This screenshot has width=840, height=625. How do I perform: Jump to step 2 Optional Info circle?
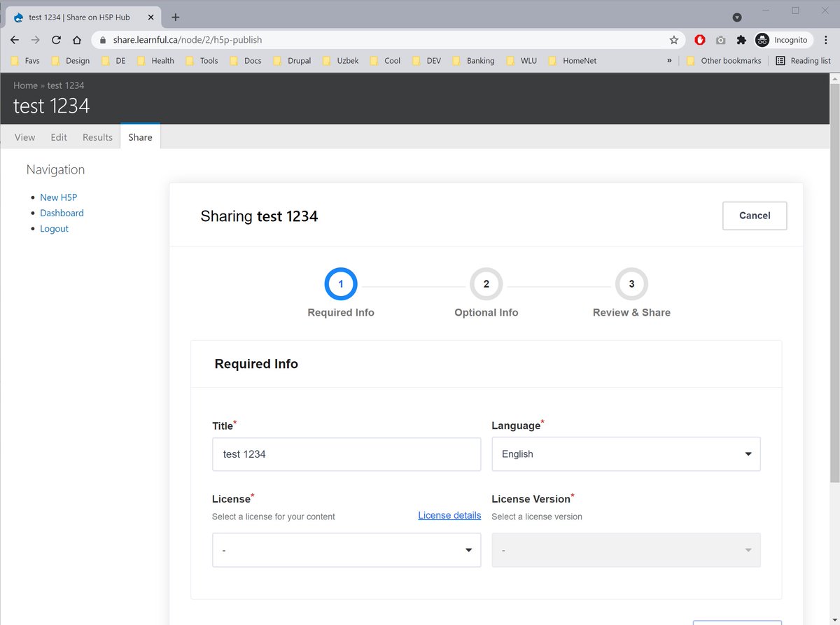pos(486,284)
